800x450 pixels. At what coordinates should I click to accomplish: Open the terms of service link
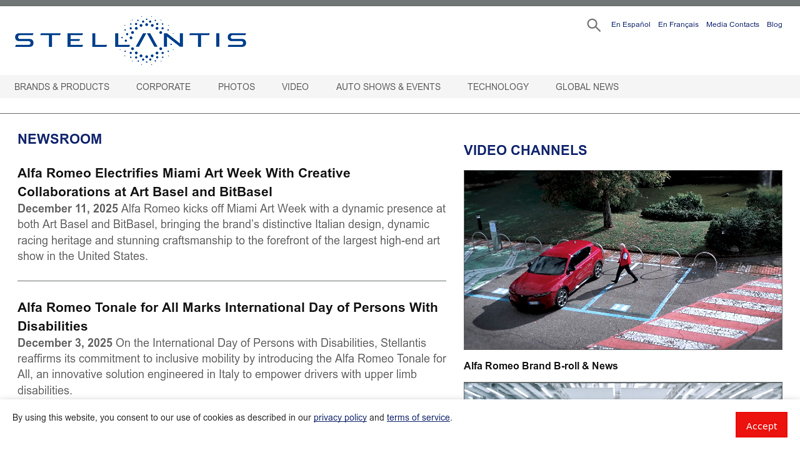tap(418, 418)
